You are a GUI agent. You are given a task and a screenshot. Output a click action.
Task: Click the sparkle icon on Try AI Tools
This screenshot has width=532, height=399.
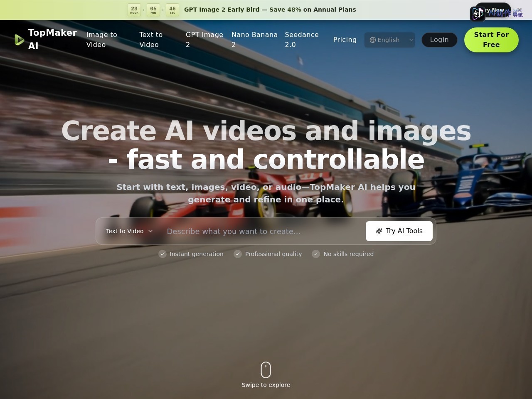pyautogui.click(x=379, y=231)
